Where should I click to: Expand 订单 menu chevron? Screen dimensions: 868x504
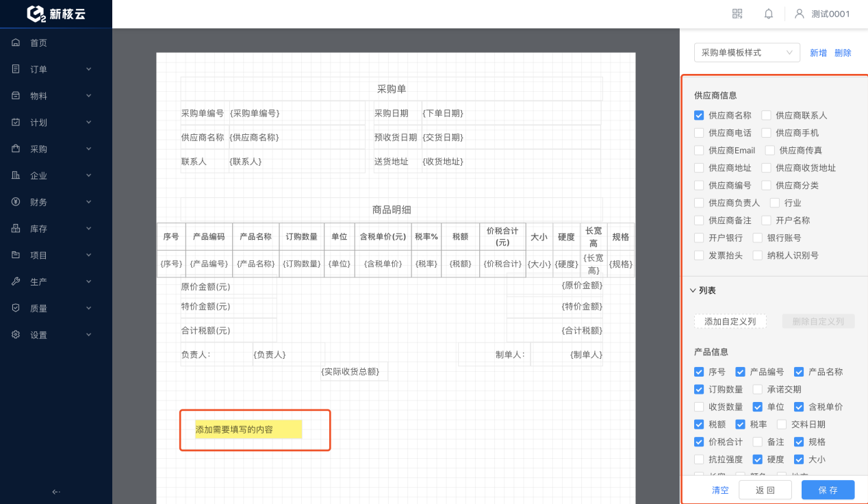(89, 69)
